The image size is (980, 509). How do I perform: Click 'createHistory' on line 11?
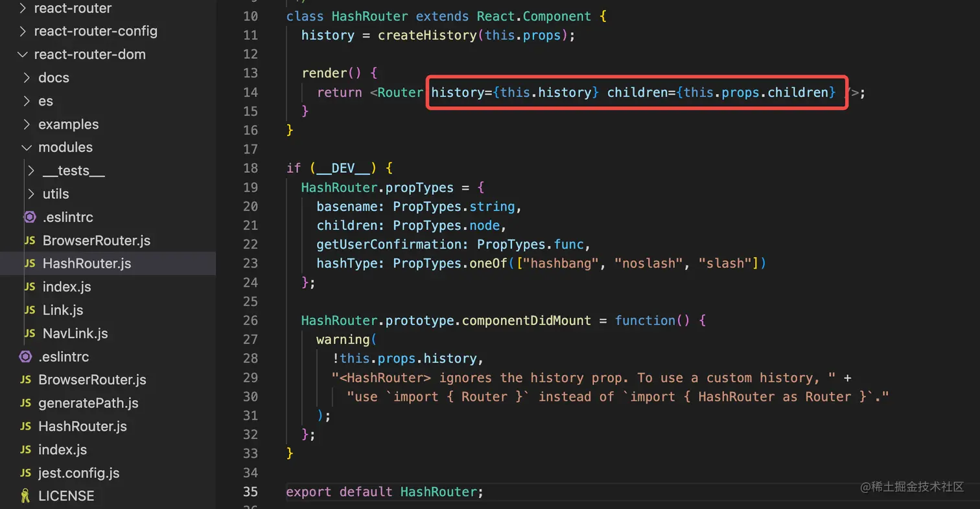(428, 35)
